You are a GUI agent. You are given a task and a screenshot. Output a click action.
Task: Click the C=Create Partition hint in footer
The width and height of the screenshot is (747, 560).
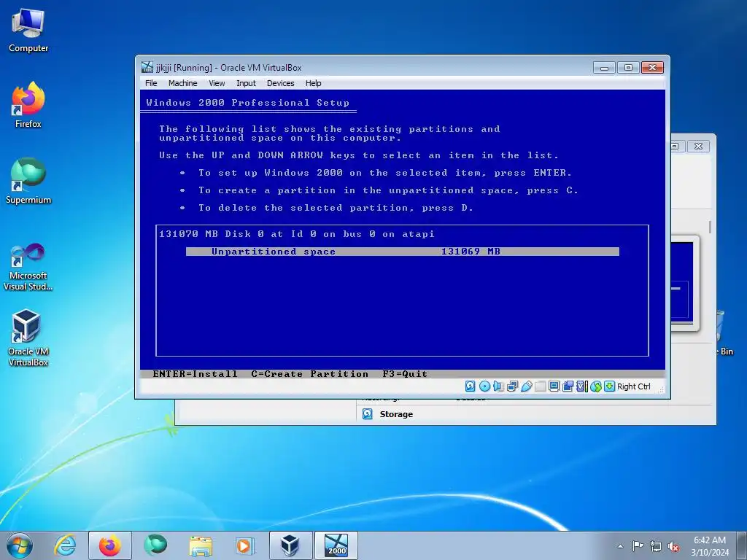coord(309,374)
